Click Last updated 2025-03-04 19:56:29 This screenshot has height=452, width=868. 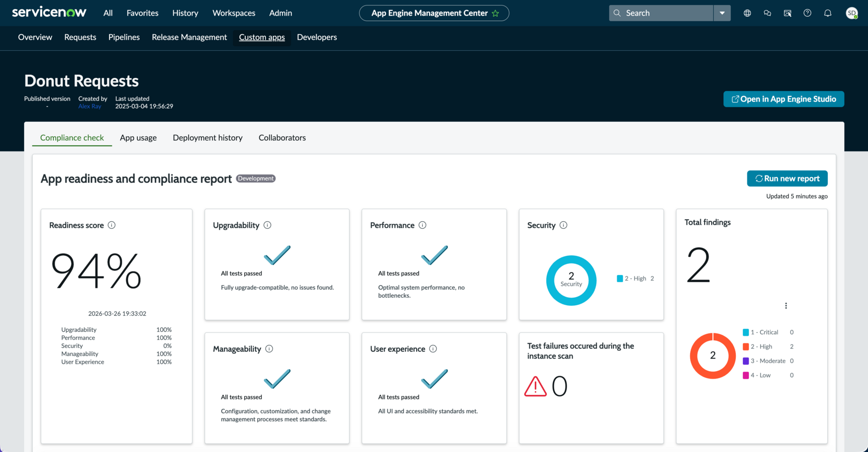144,107
